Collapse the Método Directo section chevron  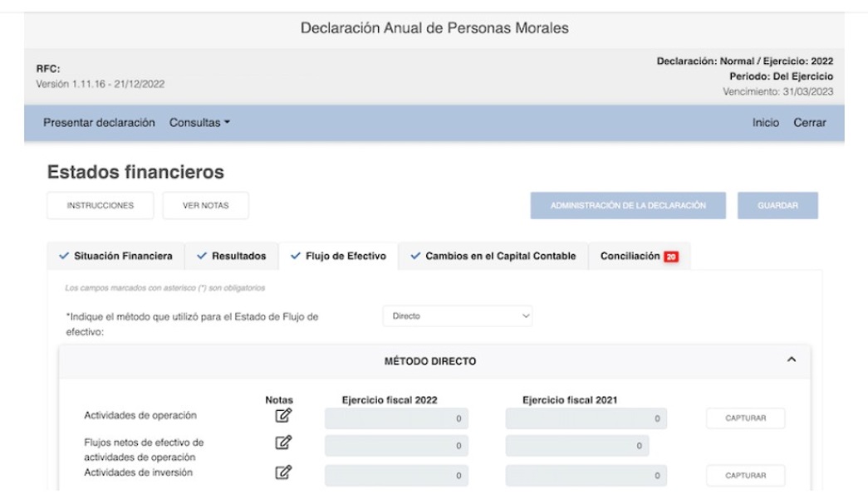[x=791, y=360]
